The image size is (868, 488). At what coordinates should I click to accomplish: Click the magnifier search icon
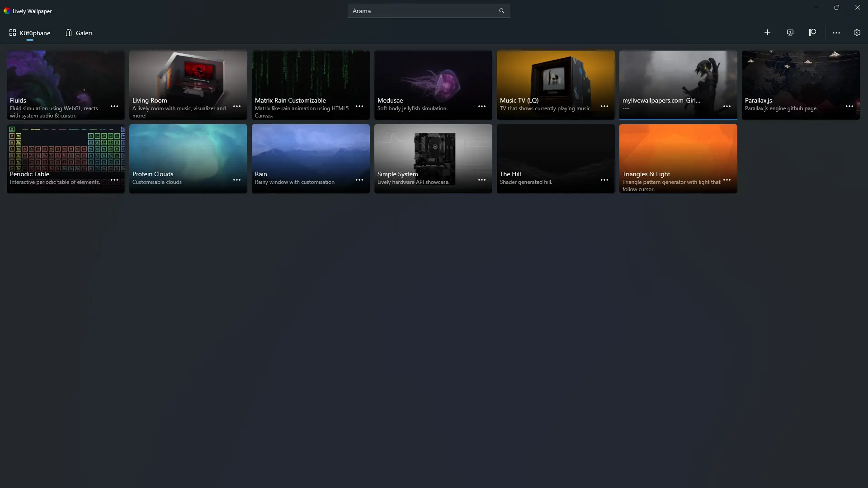pos(501,11)
